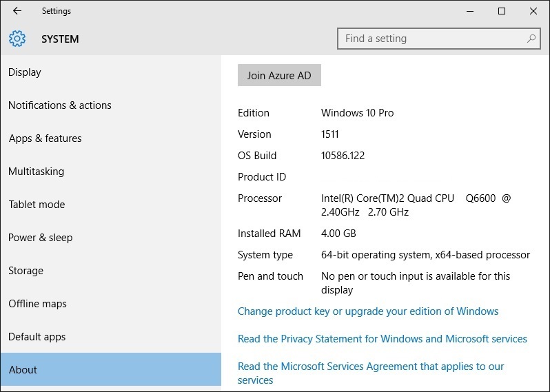Open Power & sleep settings
The height and width of the screenshot is (392, 550).
click(40, 238)
